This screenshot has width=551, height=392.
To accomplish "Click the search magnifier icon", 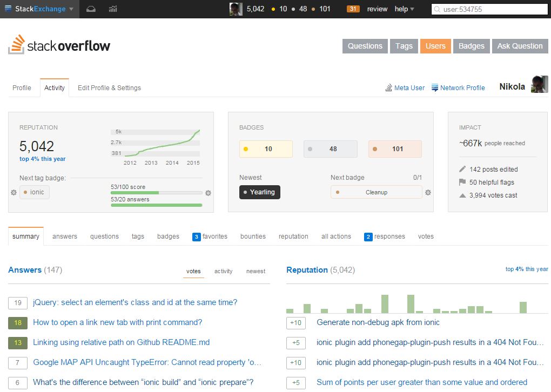I will [x=437, y=9].
